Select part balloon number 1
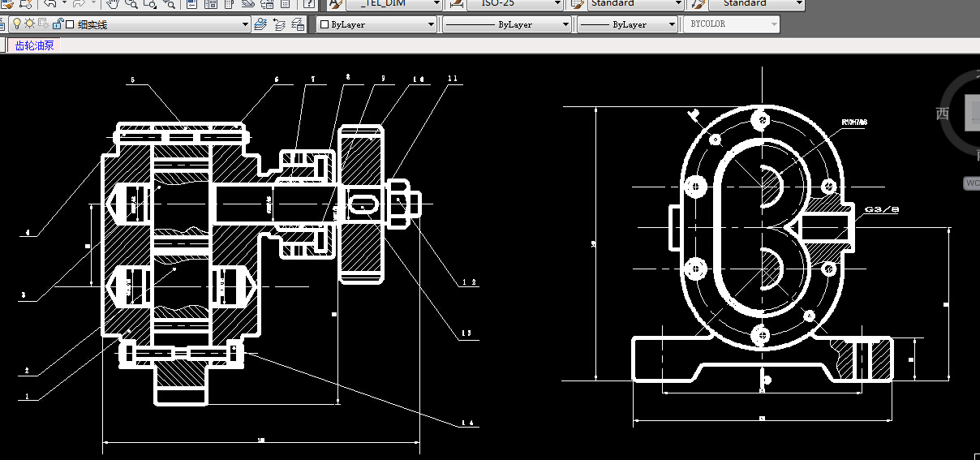980x460 pixels. pos(27,397)
